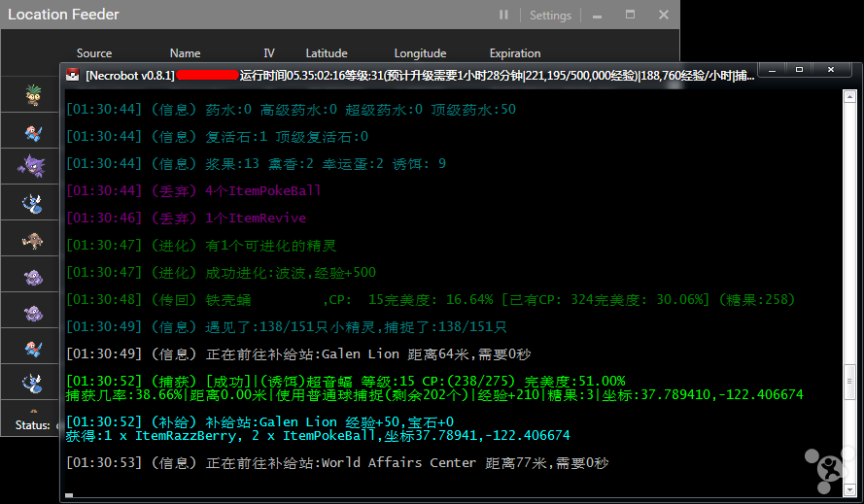864x504 pixels.
Task: Sort by the Name column header
Action: pyautogui.click(x=185, y=53)
